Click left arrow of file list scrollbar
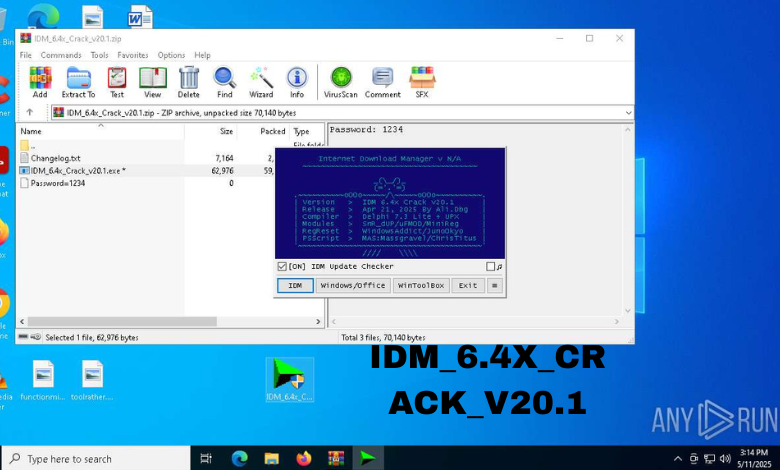This screenshot has height=470, width=780. point(22,322)
